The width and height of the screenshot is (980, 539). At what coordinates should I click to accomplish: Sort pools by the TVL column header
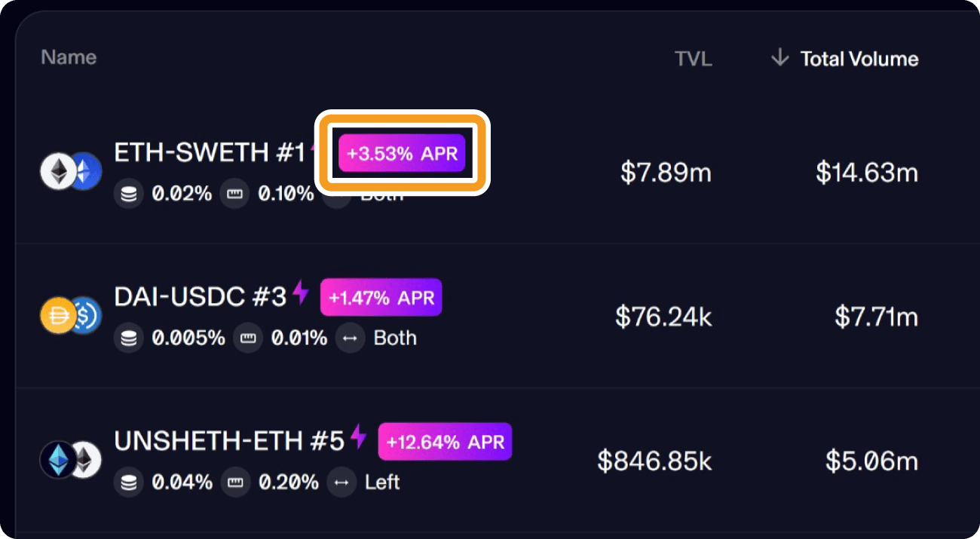pos(694,59)
